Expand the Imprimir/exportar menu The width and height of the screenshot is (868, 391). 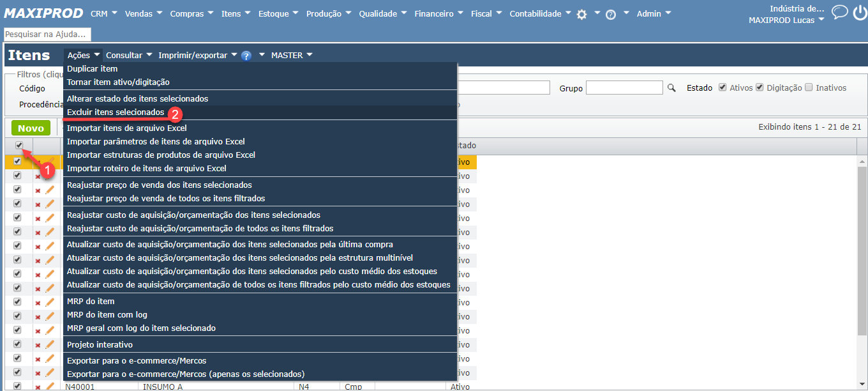coord(198,56)
